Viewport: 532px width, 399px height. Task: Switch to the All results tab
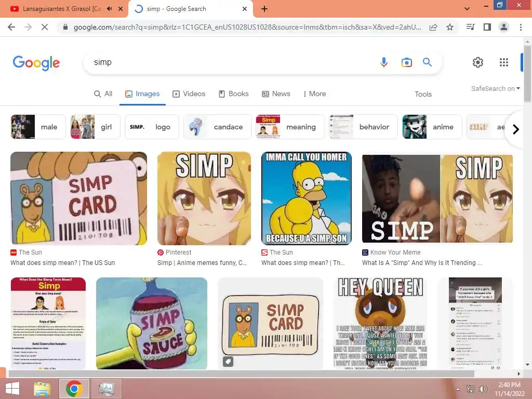click(x=103, y=94)
